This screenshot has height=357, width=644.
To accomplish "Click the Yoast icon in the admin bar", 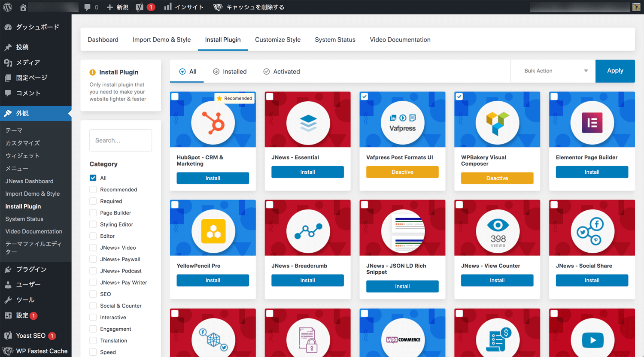I will pyautogui.click(x=140, y=7).
